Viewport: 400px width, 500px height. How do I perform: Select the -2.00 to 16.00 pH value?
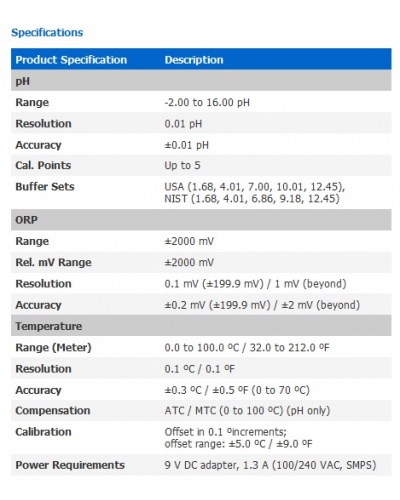(207, 102)
